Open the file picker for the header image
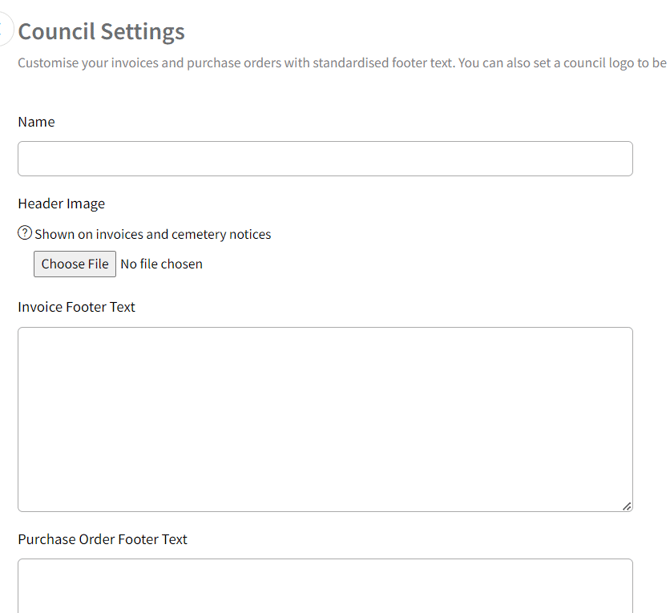670x613 pixels. point(75,264)
